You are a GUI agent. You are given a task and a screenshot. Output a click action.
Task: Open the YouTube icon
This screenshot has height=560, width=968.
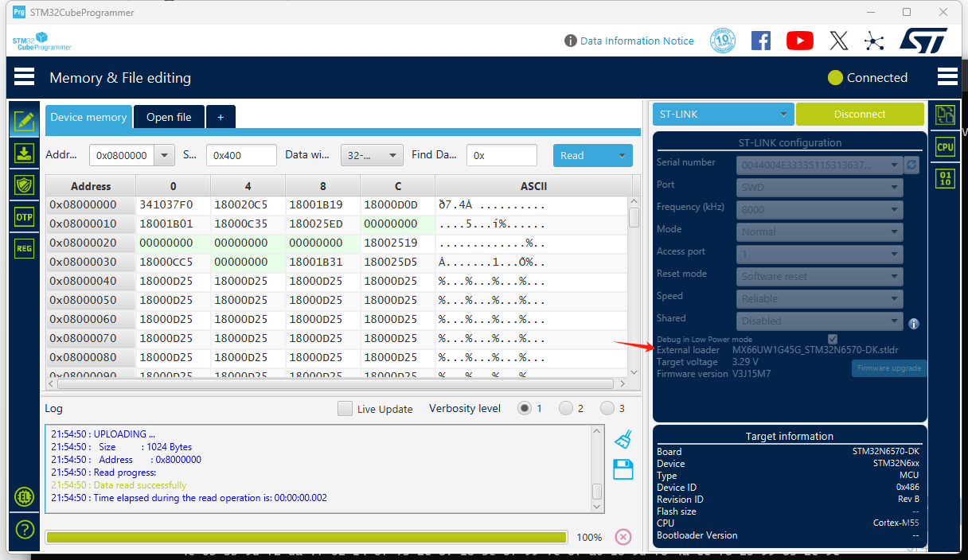pos(799,41)
